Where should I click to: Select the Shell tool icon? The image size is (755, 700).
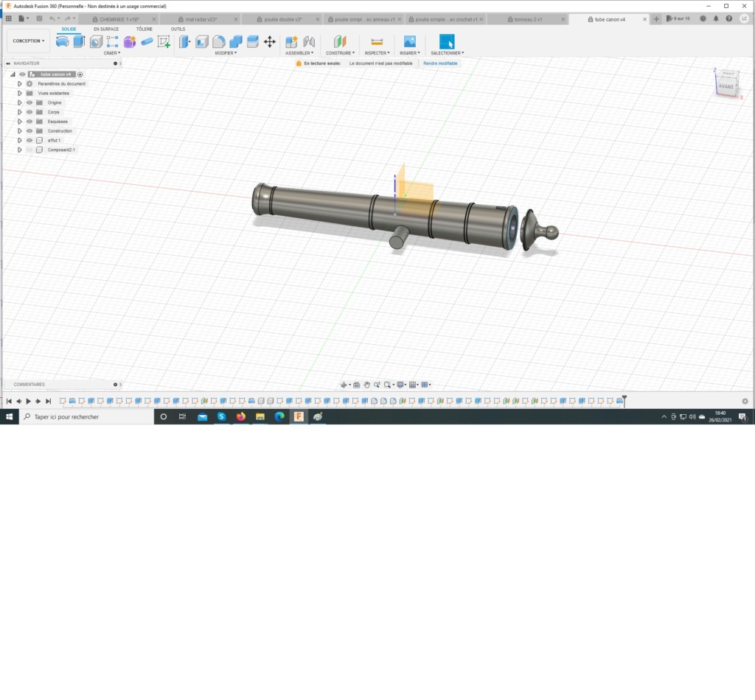pos(202,42)
